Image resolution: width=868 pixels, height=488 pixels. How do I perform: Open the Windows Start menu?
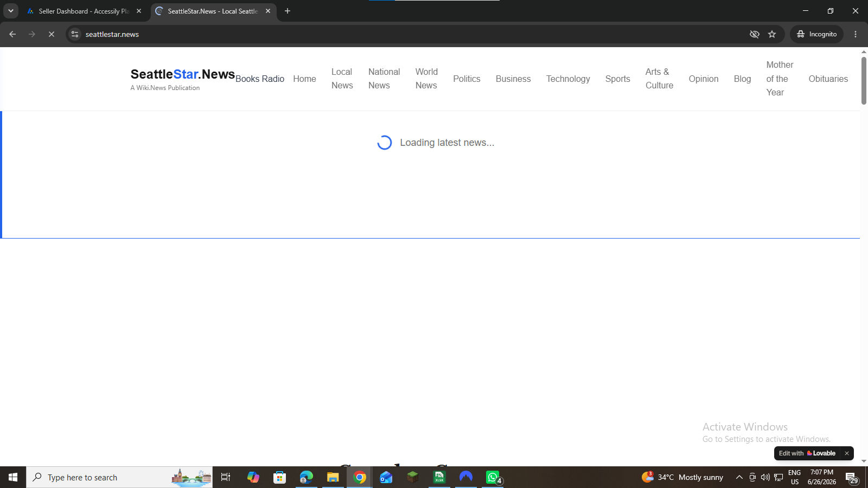point(13,477)
